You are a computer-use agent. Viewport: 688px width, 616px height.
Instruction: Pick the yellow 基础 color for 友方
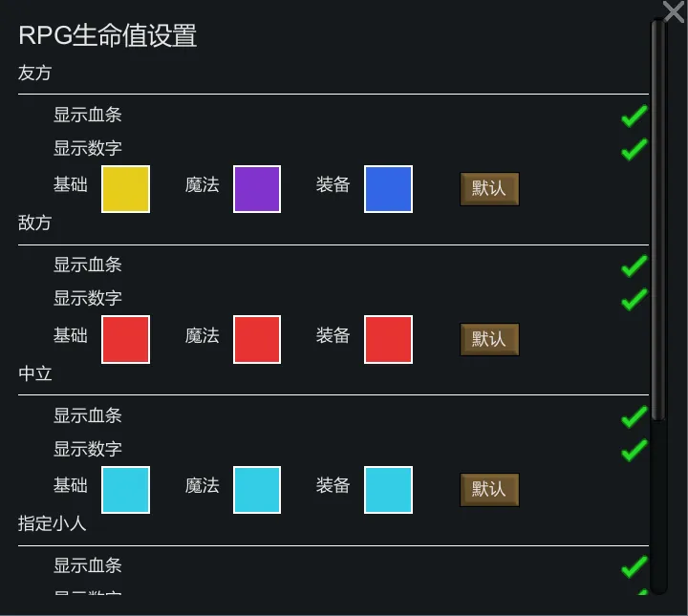click(126, 189)
